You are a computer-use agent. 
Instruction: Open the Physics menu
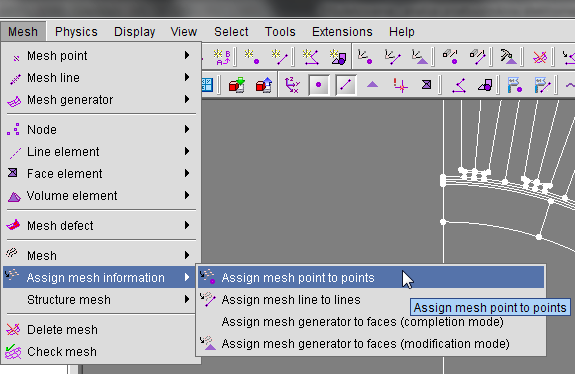76,32
